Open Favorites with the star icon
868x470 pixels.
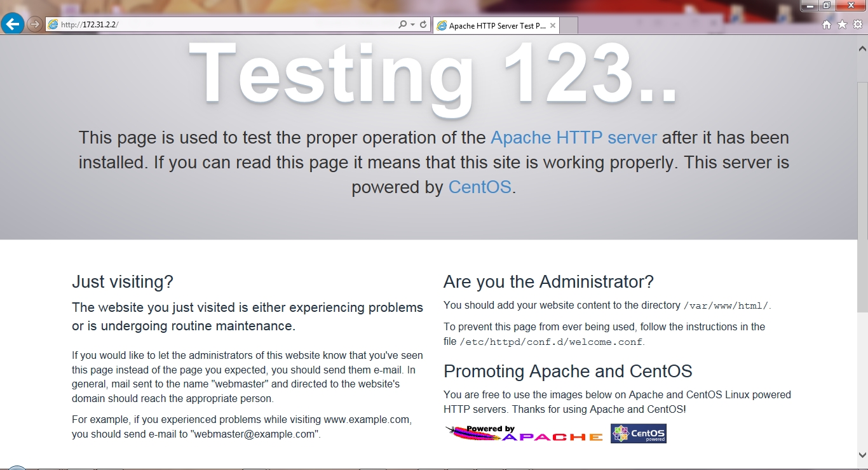point(842,25)
